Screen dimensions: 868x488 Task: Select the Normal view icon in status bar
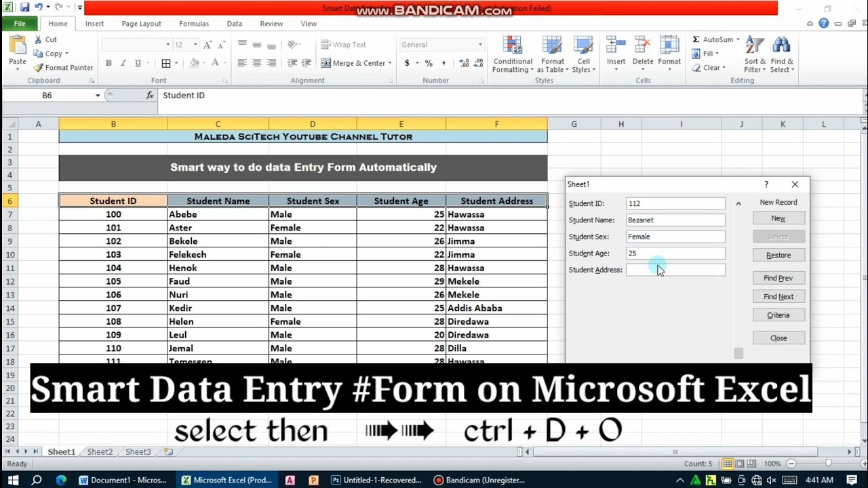[728, 464]
